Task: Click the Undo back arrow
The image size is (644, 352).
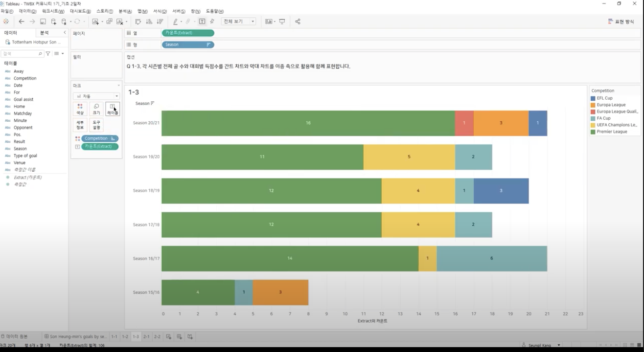Action: click(22, 22)
